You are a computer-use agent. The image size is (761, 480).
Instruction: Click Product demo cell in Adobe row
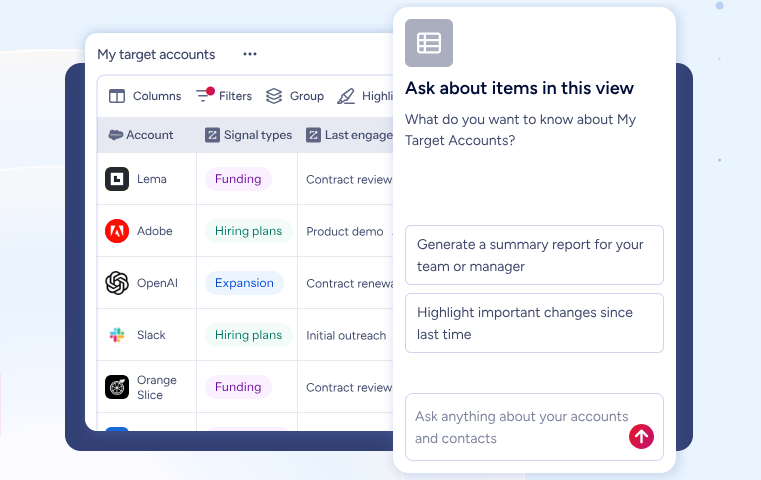(x=345, y=232)
